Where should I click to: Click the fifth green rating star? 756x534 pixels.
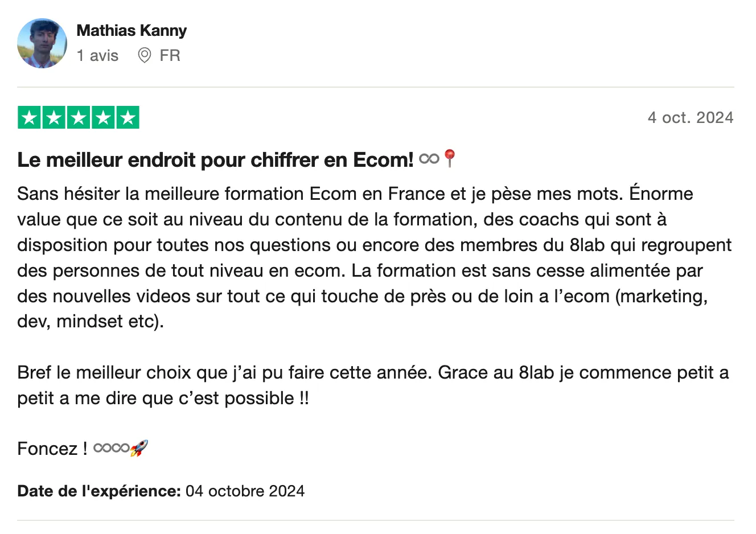click(x=128, y=117)
